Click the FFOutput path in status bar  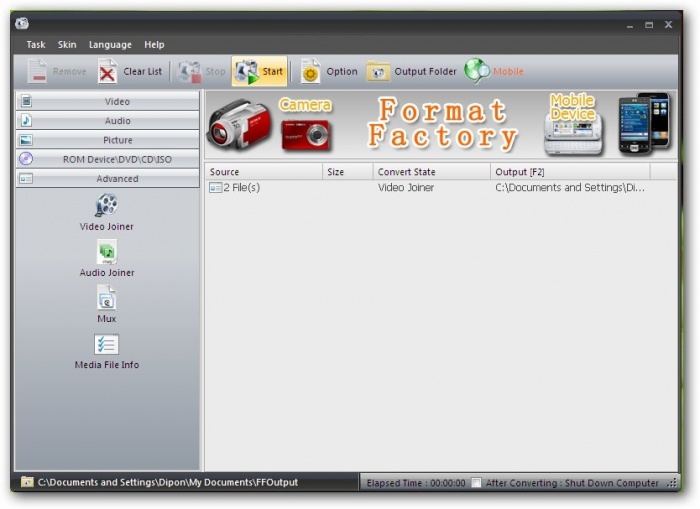tap(167, 482)
